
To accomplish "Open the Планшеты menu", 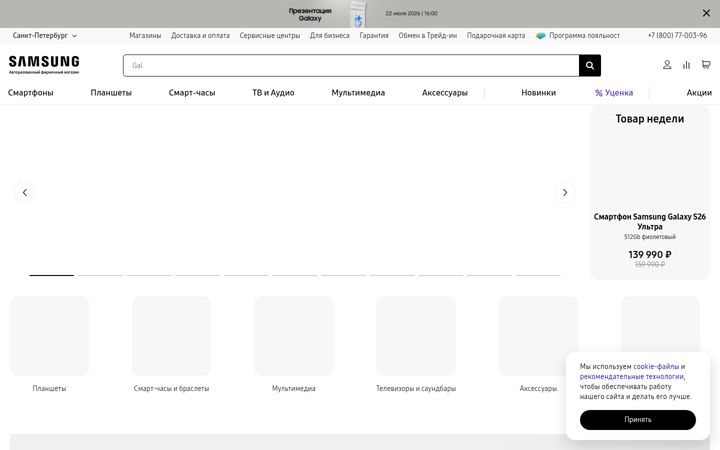I will 111,93.
